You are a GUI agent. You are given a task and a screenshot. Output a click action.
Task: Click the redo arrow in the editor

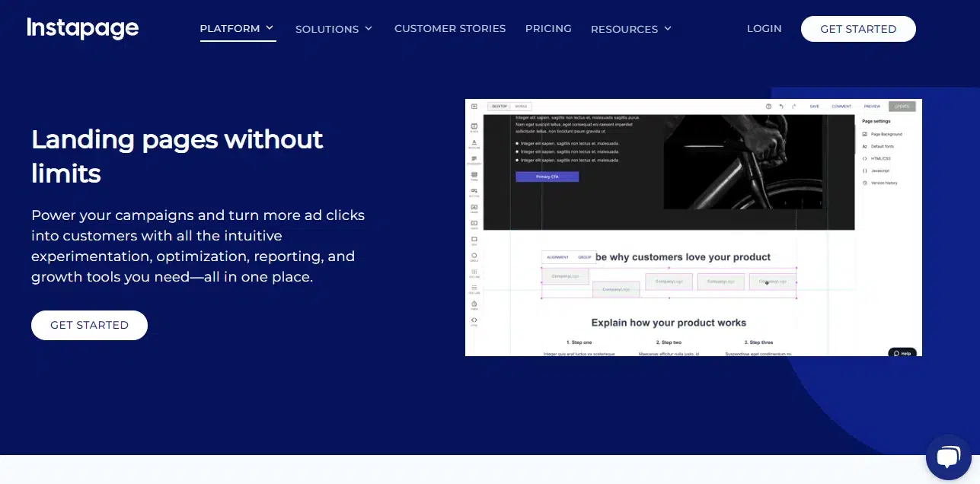[x=794, y=107]
